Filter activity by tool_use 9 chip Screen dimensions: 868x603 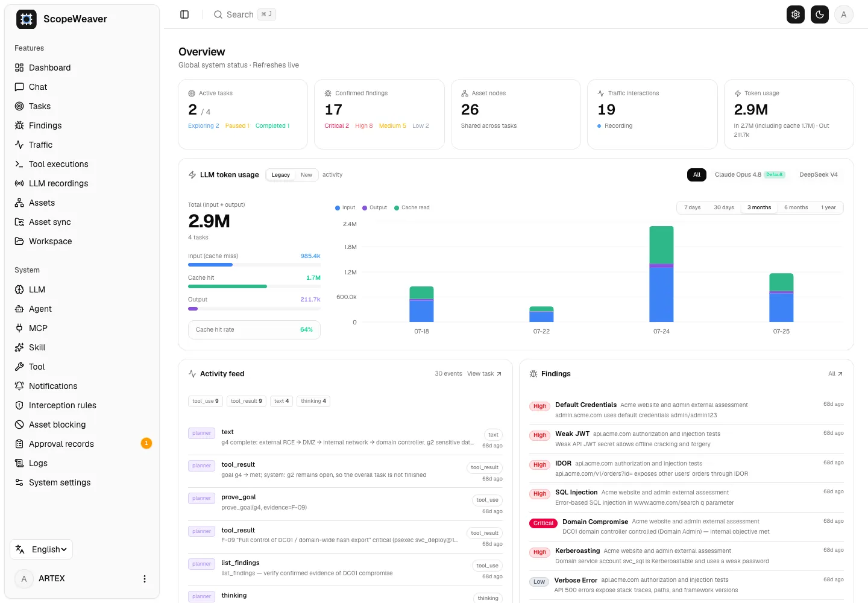click(206, 401)
